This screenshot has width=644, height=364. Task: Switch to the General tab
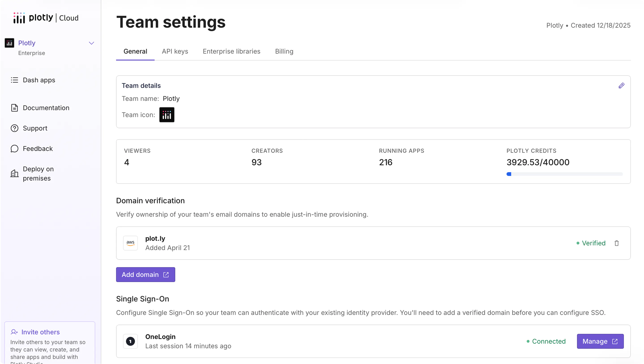[x=135, y=51]
